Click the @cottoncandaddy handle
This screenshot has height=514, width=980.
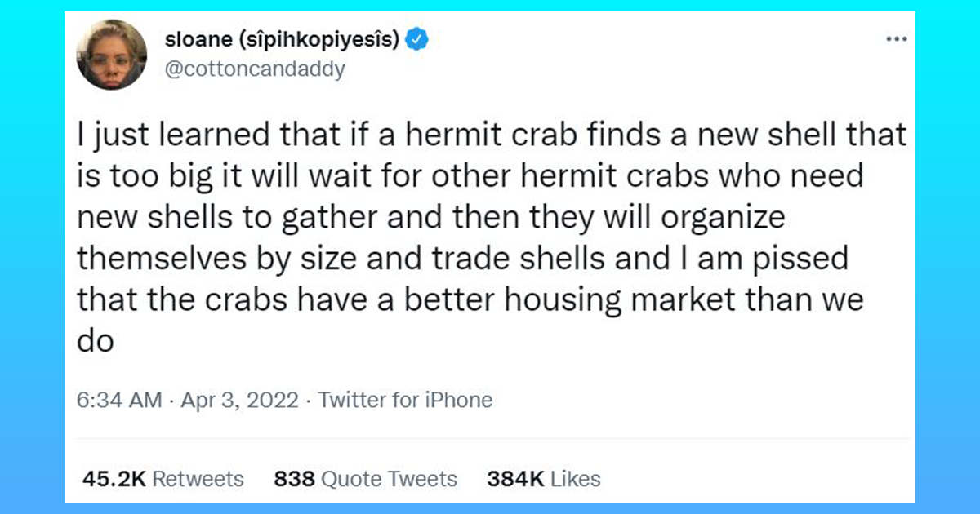255,69
